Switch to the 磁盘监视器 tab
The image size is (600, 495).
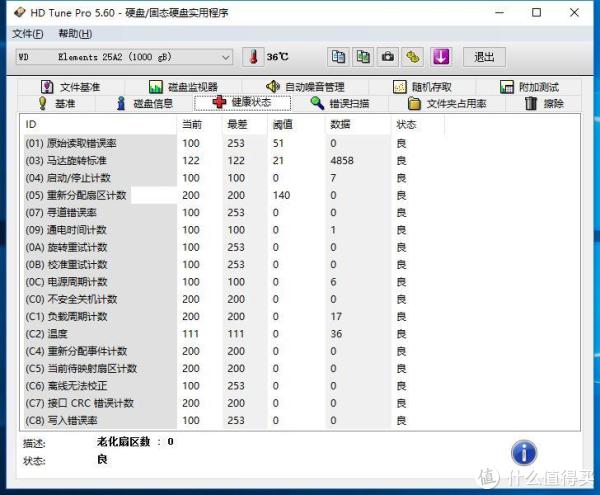click(183, 87)
